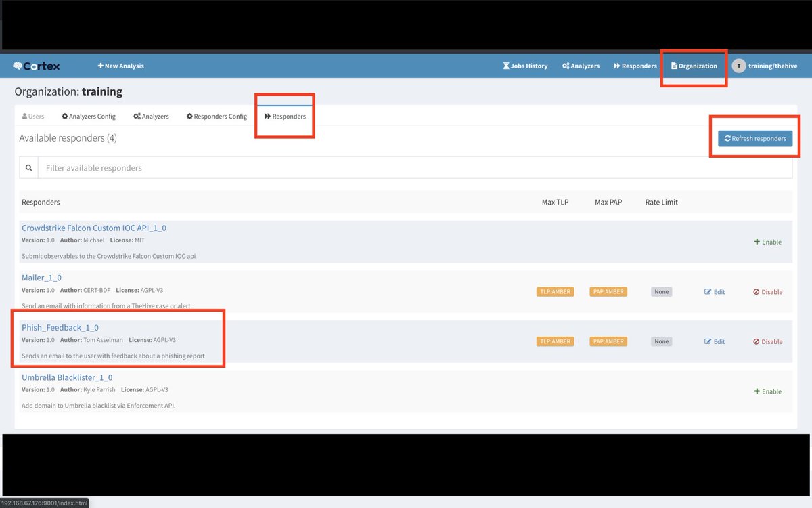Open the Mailer_1_0 responder
Viewport: 812px width, 508px height.
point(41,278)
